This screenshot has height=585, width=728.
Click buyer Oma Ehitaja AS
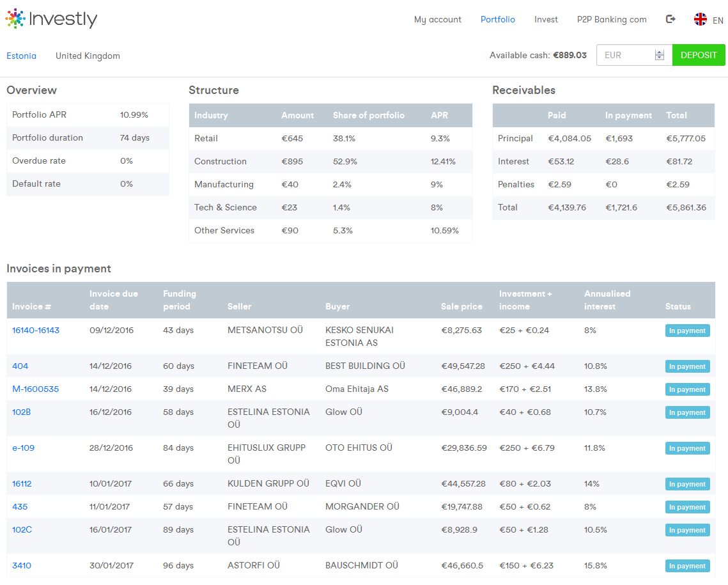357,389
